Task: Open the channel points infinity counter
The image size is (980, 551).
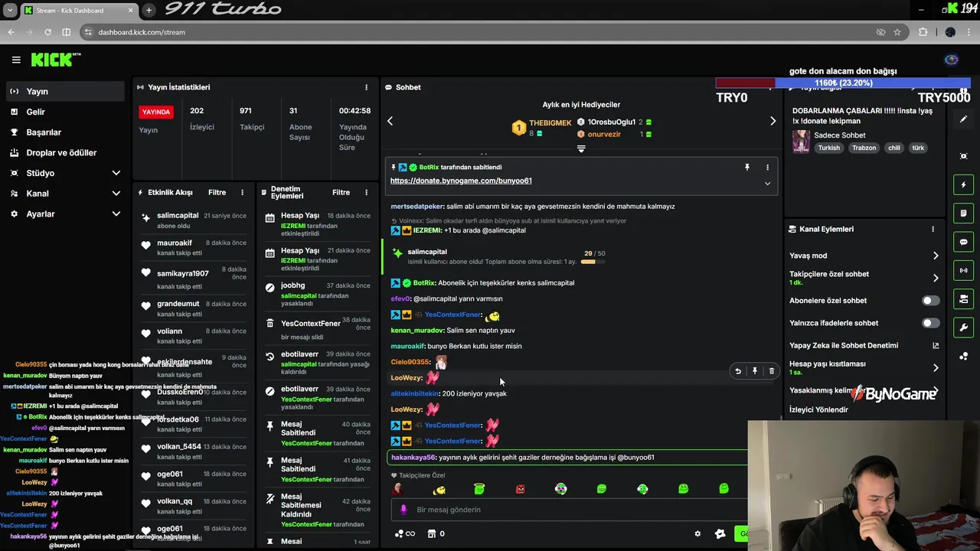Action: tap(404, 534)
